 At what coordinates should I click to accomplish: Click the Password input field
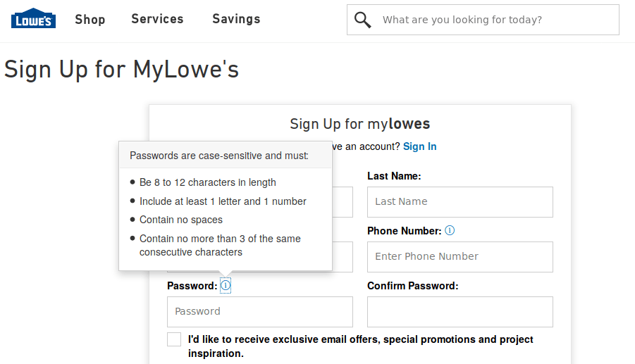tap(259, 311)
